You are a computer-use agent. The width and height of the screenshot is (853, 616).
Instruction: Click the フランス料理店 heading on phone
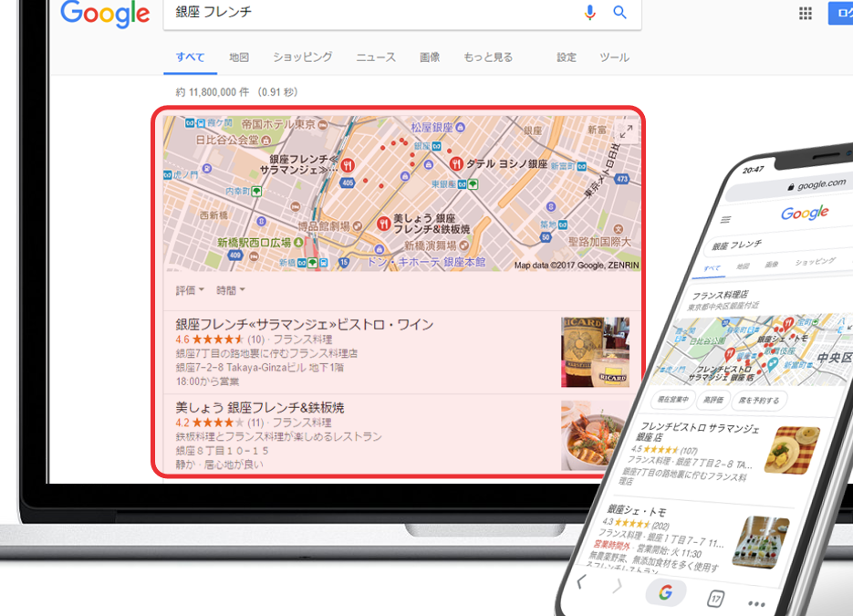(x=719, y=295)
